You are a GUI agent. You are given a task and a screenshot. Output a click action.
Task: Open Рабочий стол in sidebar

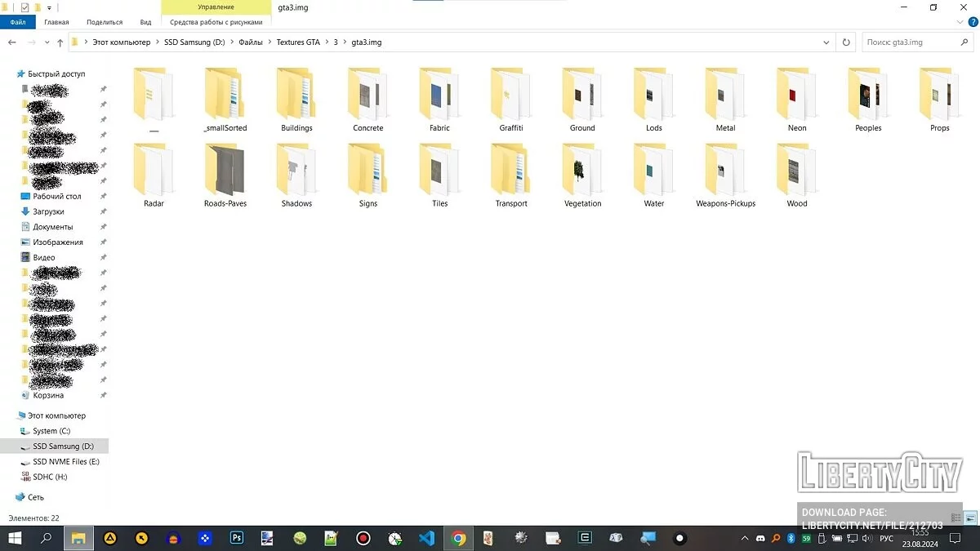57,196
